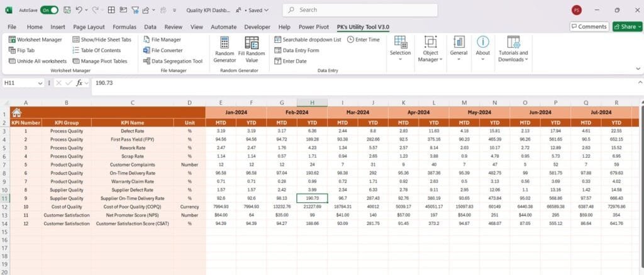
Task: Switch to the Insert tab
Action: click(x=58, y=26)
